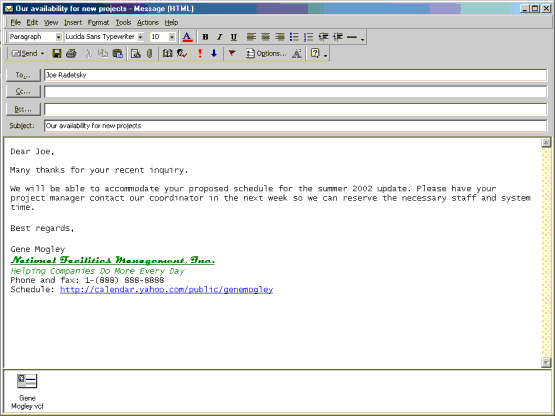Click the message body scrollbar up arrow

coord(546,142)
